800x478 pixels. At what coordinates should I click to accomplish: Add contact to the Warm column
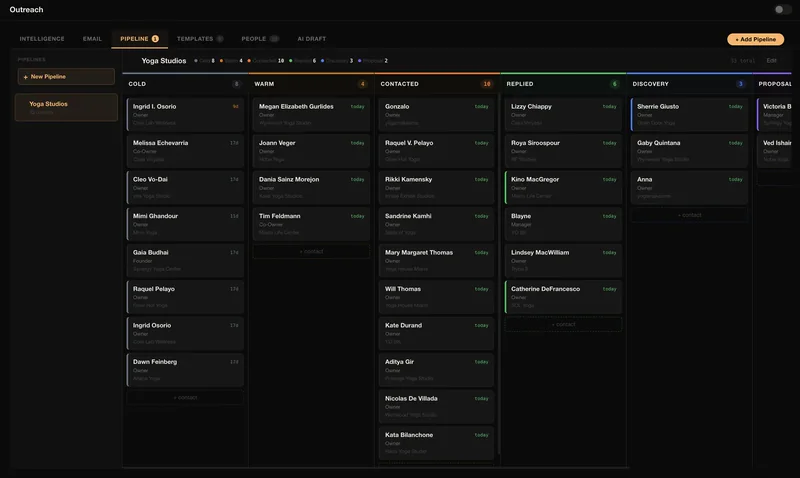pyautogui.click(x=311, y=251)
